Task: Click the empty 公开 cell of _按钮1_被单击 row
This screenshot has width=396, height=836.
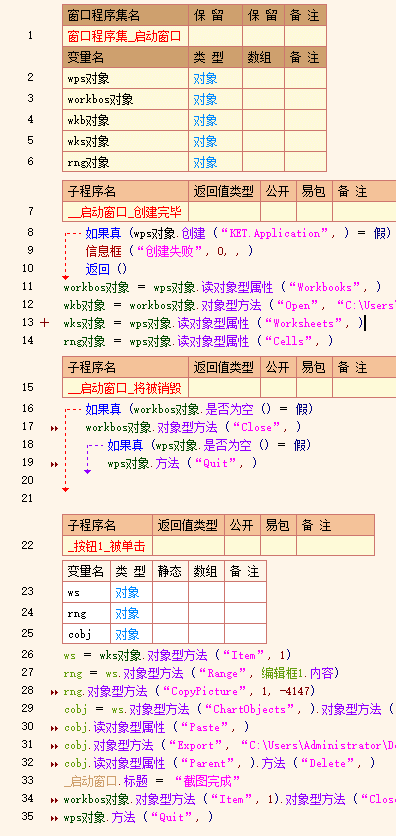Action: [243, 545]
